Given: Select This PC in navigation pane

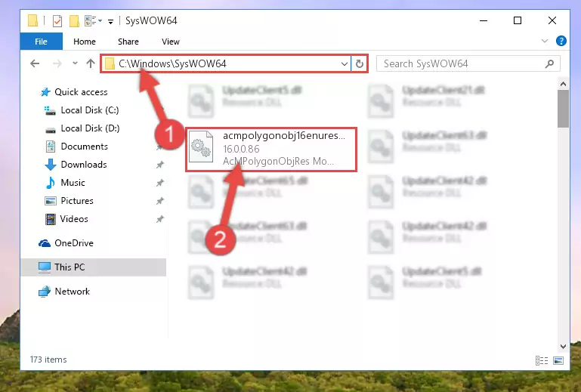Looking at the screenshot, I should click(x=70, y=267).
